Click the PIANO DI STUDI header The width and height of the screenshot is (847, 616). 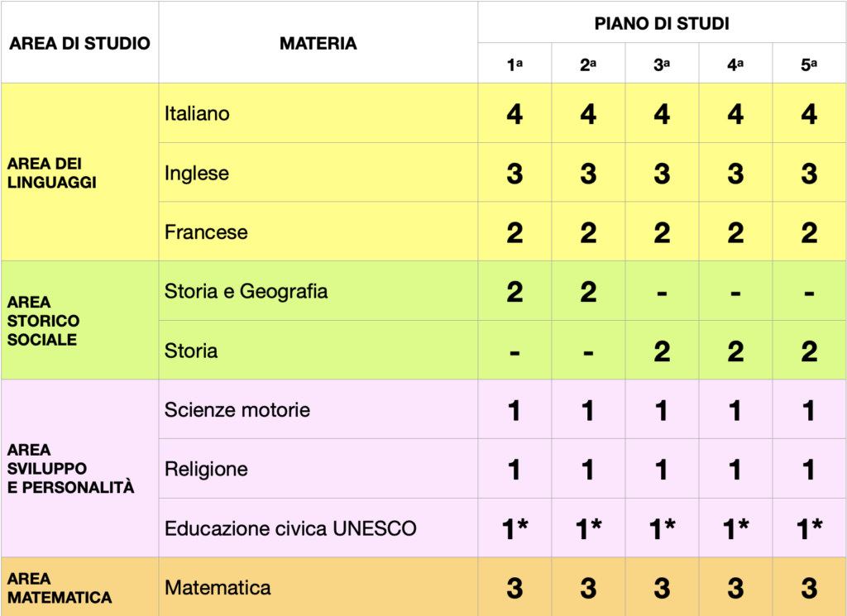pos(662,22)
